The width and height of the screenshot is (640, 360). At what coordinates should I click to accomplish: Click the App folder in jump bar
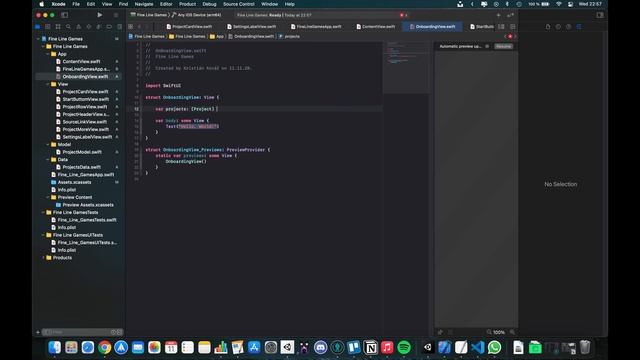coord(217,36)
